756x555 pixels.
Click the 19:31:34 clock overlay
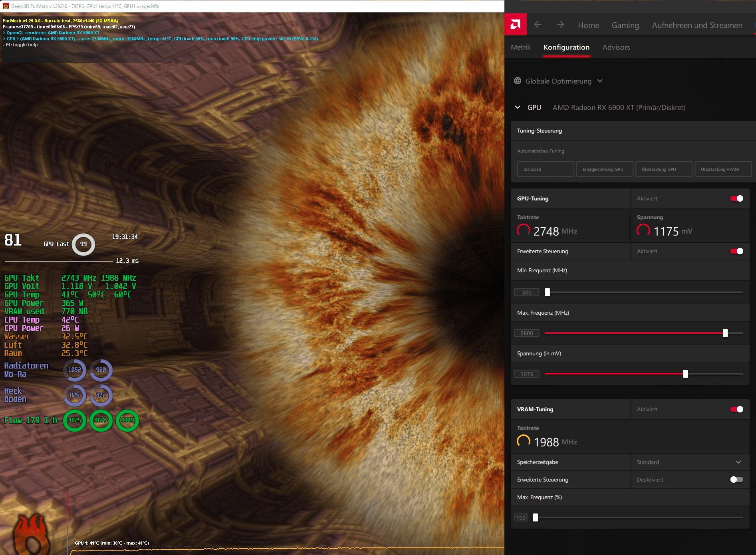pos(125,237)
